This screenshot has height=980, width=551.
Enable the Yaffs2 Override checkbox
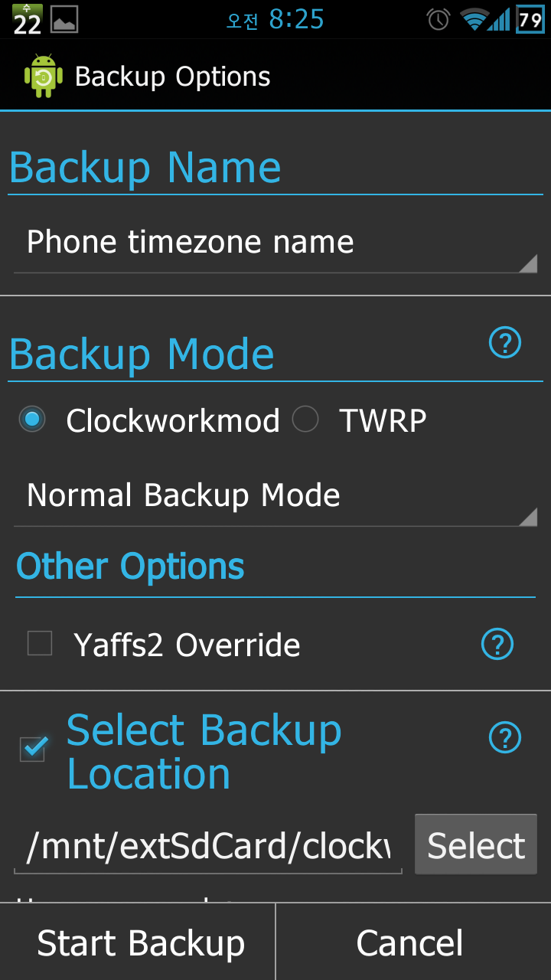click(40, 643)
